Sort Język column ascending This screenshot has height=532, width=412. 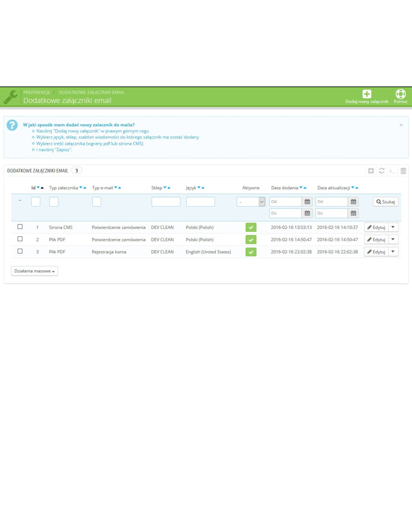pos(203,188)
